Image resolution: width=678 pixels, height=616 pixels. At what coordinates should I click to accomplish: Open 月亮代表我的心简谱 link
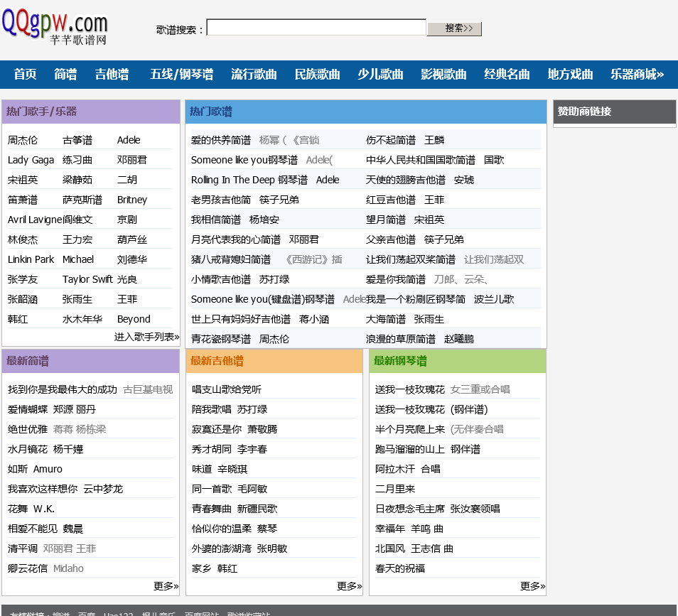[236, 239]
